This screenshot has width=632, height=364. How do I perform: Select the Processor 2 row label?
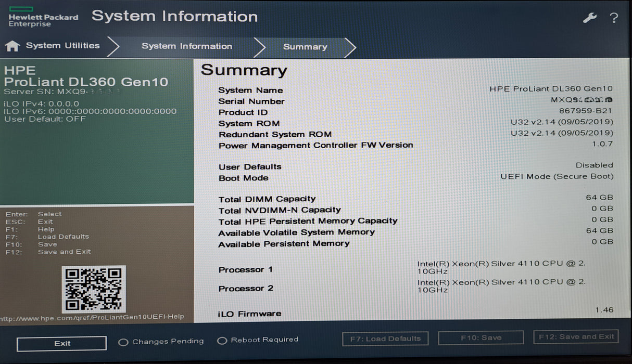click(246, 289)
